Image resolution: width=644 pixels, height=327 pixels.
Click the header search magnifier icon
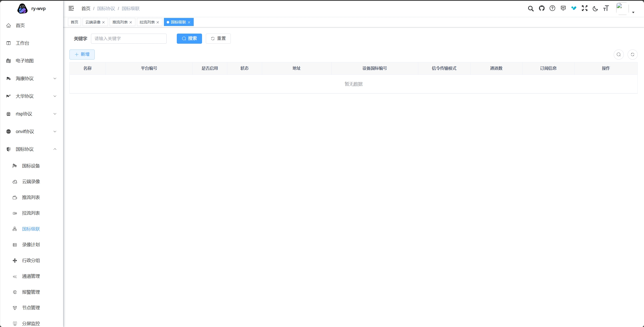click(x=531, y=9)
